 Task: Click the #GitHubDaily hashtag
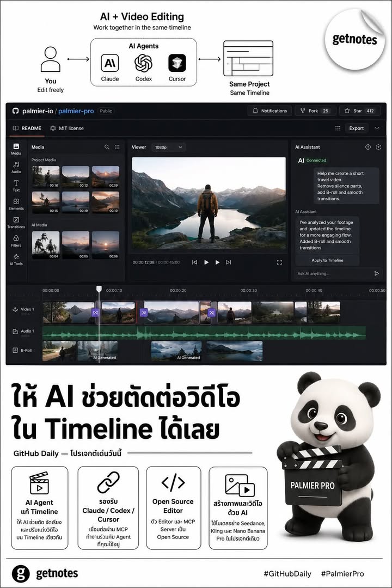287,574
